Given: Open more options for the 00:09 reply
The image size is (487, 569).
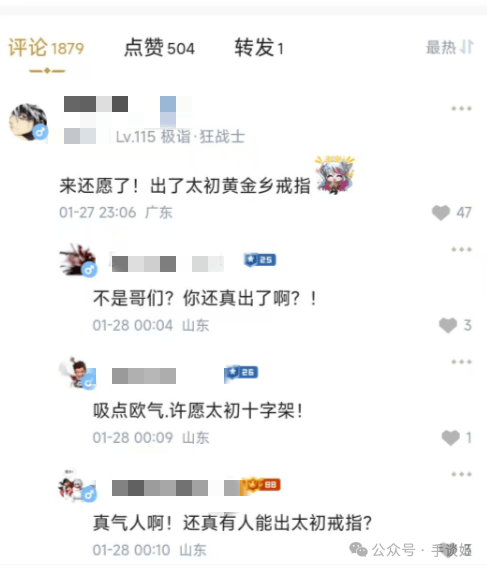Looking at the screenshot, I should pyautogui.click(x=461, y=362).
